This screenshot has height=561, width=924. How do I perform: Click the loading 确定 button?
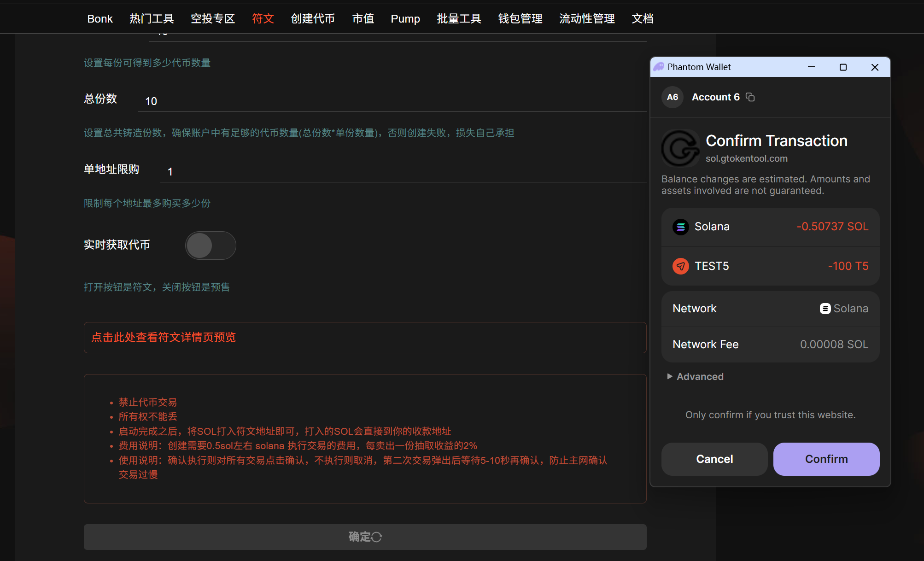(x=365, y=537)
